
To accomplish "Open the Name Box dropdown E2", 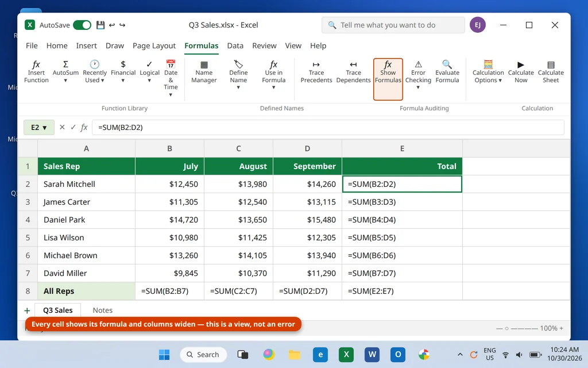I will [x=39, y=127].
